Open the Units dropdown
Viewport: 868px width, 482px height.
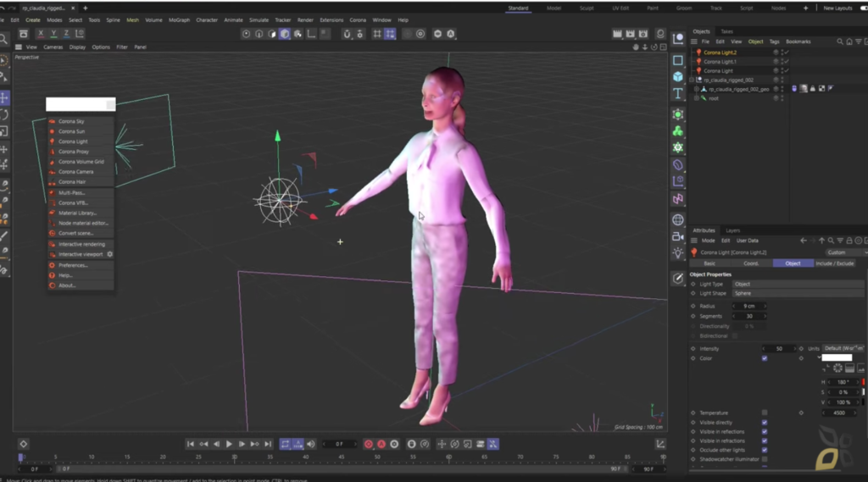pyautogui.click(x=843, y=348)
